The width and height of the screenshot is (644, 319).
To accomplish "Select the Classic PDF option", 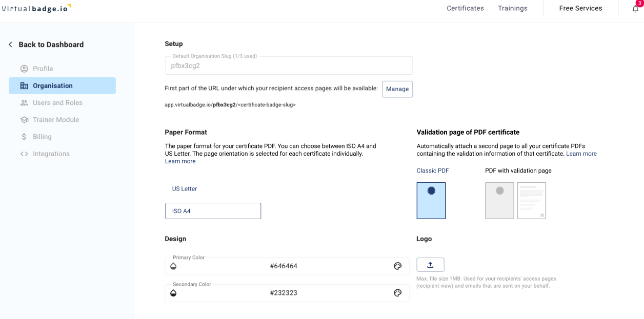I will click(431, 200).
